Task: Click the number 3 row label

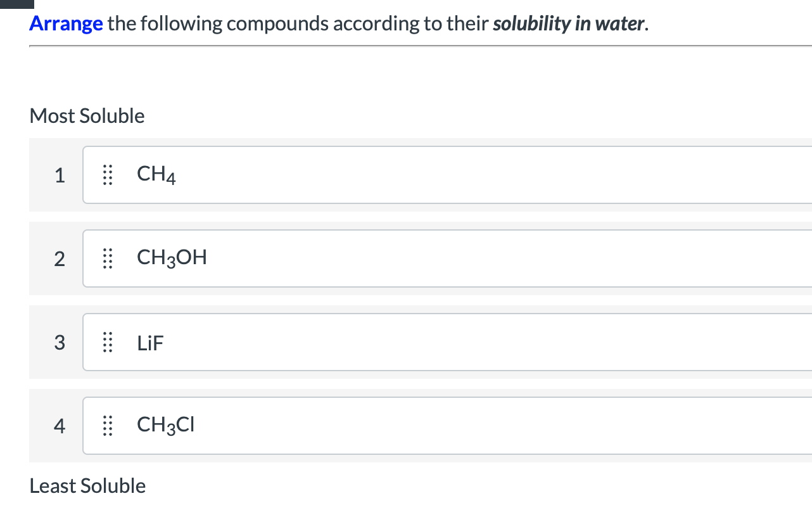Action: 60,343
